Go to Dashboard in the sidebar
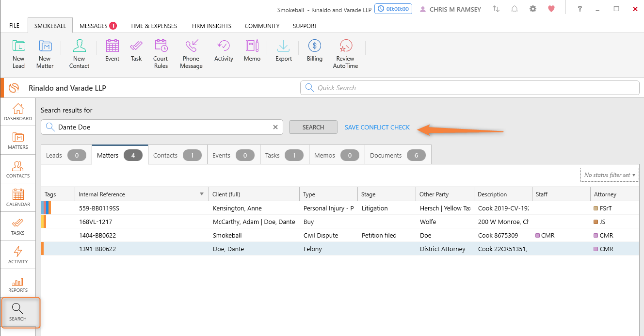This screenshot has width=644, height=336. (x=18, y=112)
